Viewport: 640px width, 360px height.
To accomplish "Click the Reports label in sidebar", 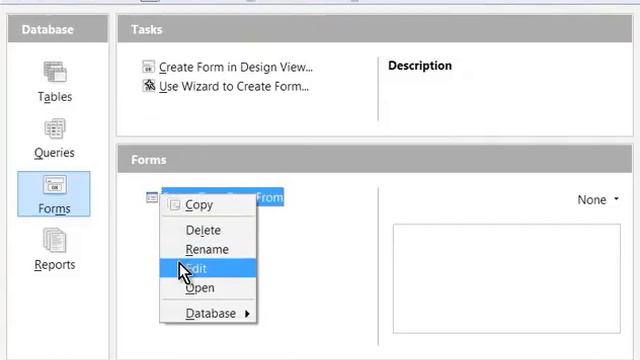I will coord(55,265).
